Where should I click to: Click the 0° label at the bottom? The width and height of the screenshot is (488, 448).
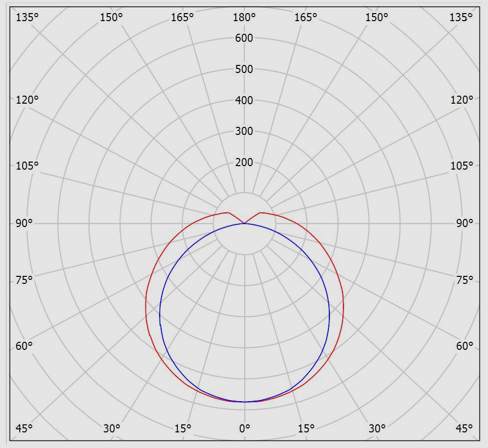pos(245,428)
